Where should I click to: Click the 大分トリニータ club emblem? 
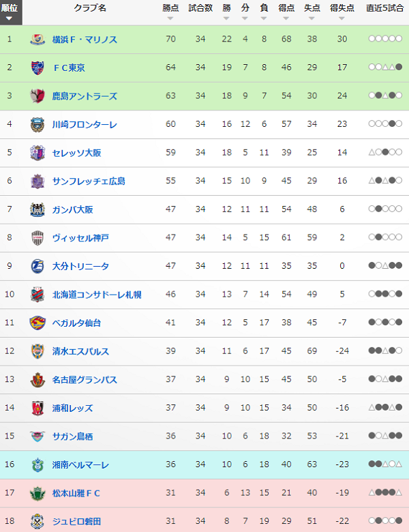[x=37, y=266]
